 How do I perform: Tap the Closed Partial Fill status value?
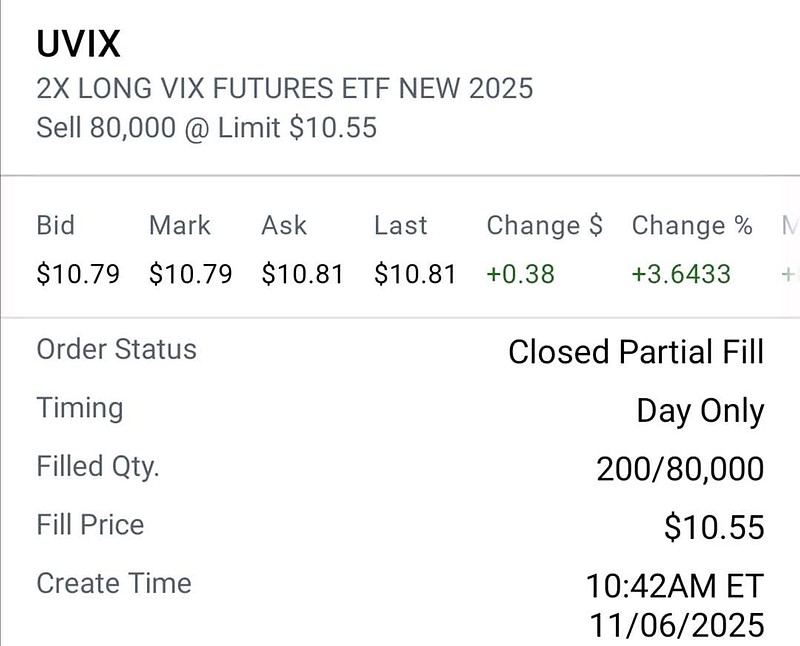(x=636, y=352)
